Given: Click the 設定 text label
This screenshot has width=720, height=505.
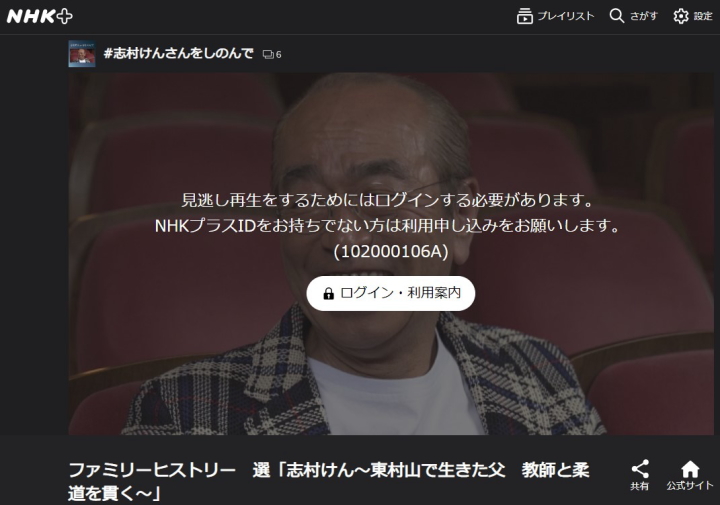Looking at the screenshot, I should pyautogui.click(x=705, y=16).
